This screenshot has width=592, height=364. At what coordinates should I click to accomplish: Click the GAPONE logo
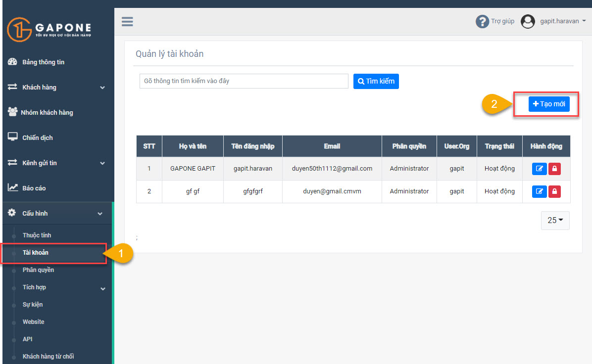tap(49, 29)
